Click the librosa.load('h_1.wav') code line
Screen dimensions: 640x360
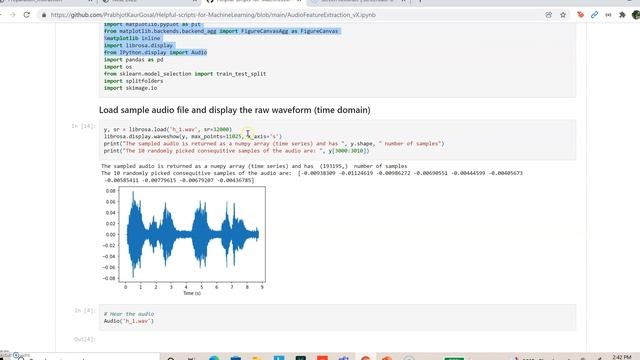coord(168,129)
